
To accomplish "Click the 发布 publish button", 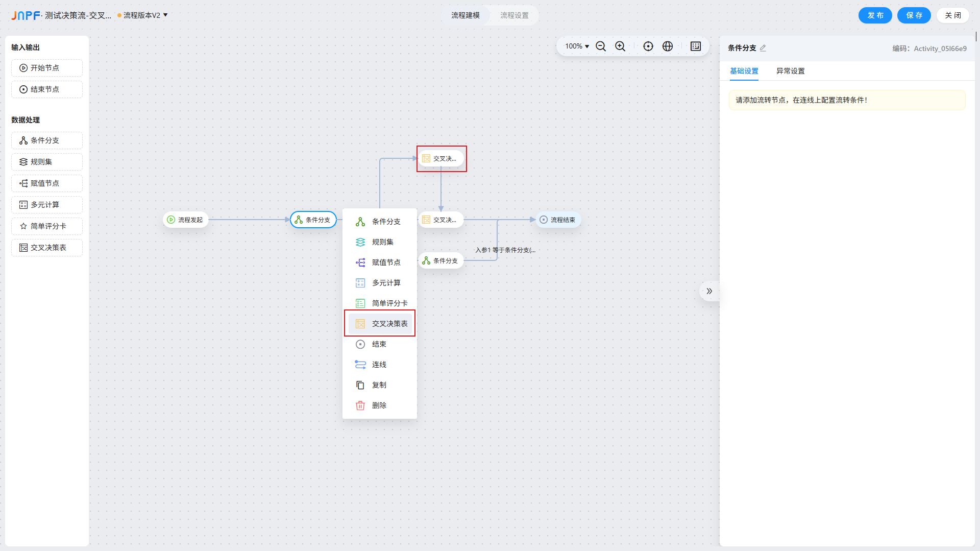I will tap(875, 15).
